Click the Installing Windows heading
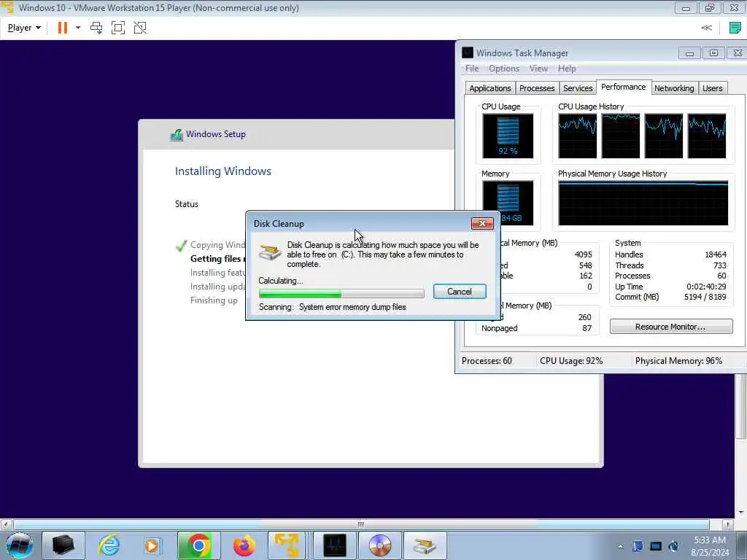 click(222, 171)
